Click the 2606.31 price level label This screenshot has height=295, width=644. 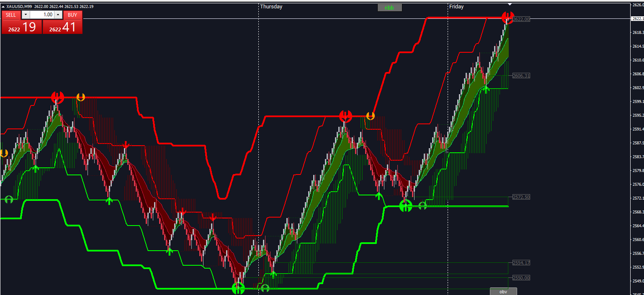521,76
